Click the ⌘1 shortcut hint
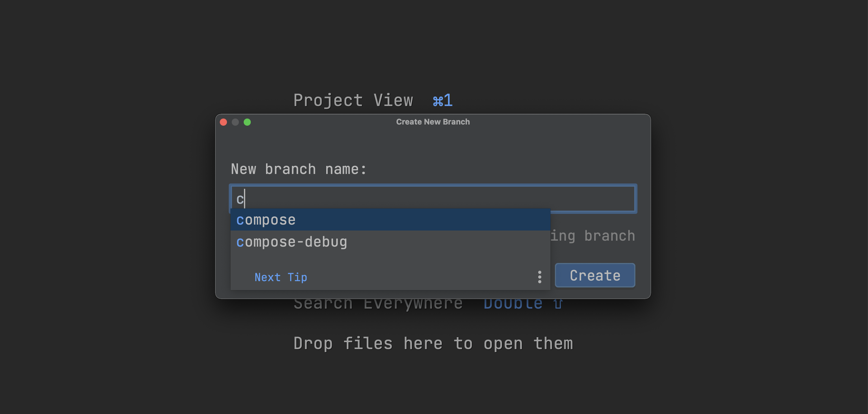 [x=443, y=100]
